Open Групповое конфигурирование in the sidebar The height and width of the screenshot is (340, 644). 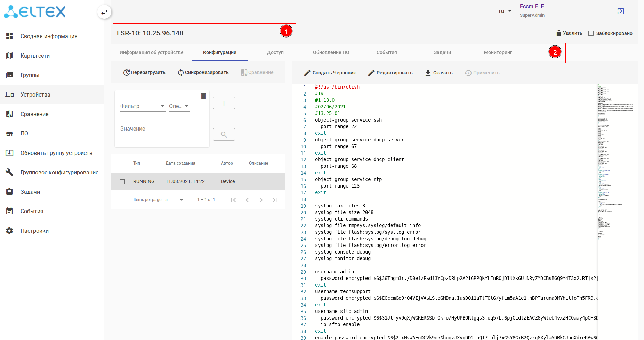coord(59,172)
